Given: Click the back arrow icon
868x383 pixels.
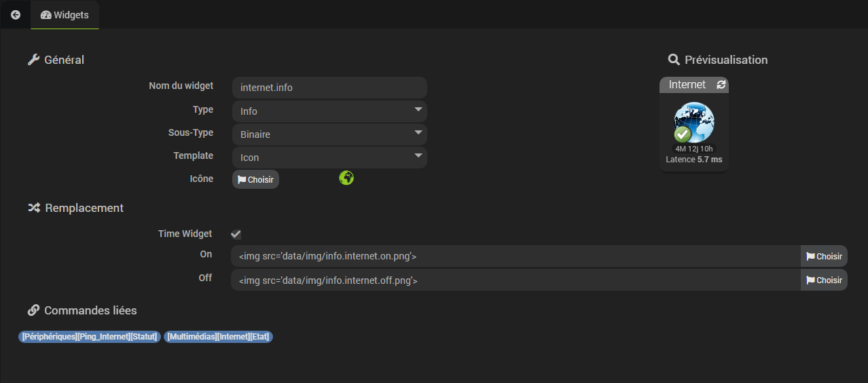Looking at the screenshot, I should [x=16, y=14].
